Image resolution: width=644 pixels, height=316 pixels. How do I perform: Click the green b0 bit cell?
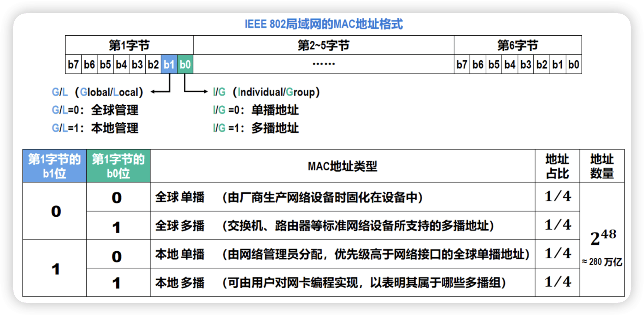(x=185, y=65)
